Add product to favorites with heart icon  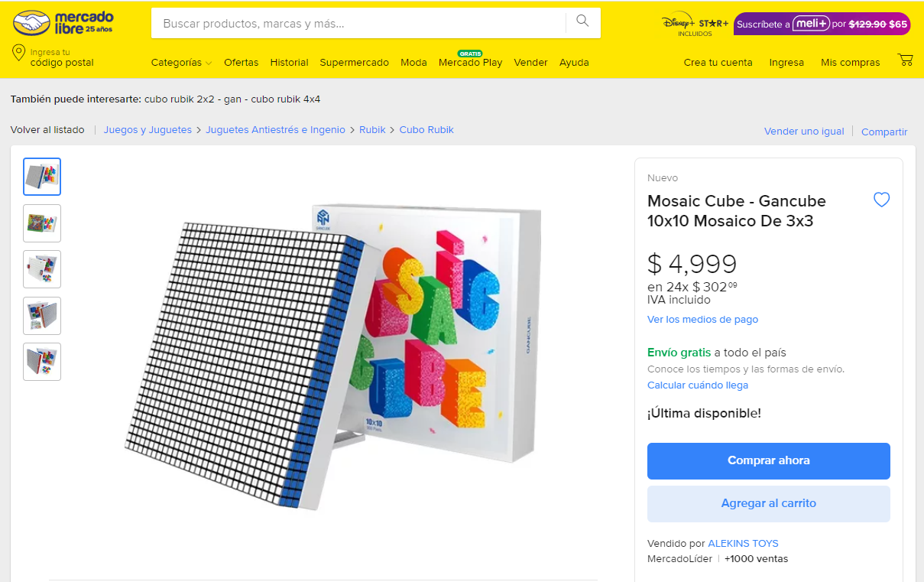coord(881,200)
